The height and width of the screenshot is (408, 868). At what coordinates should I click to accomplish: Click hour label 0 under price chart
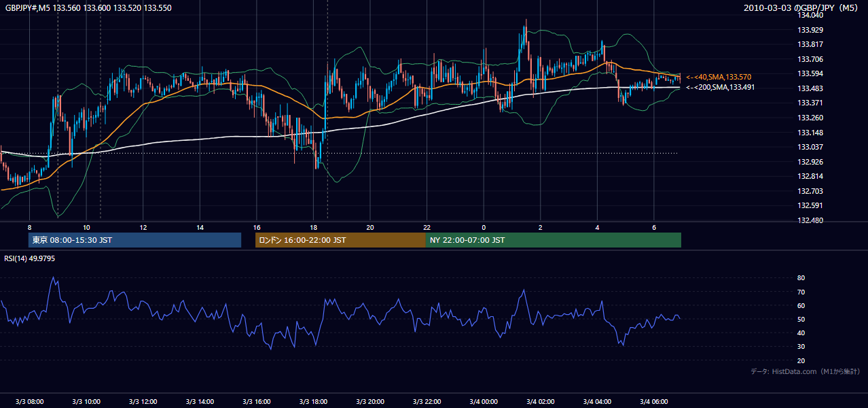484,227
